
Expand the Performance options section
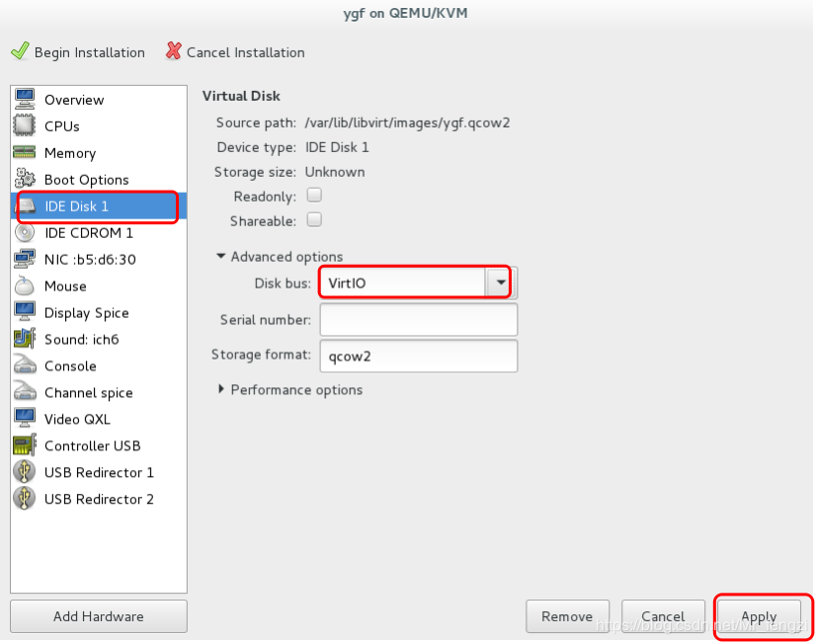tap(221, 390)
